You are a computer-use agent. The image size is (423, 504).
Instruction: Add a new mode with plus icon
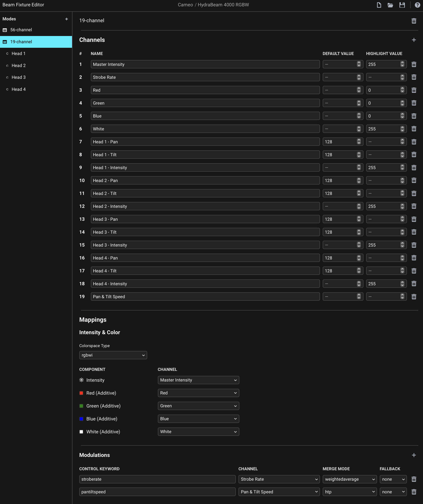coord(67,19)
